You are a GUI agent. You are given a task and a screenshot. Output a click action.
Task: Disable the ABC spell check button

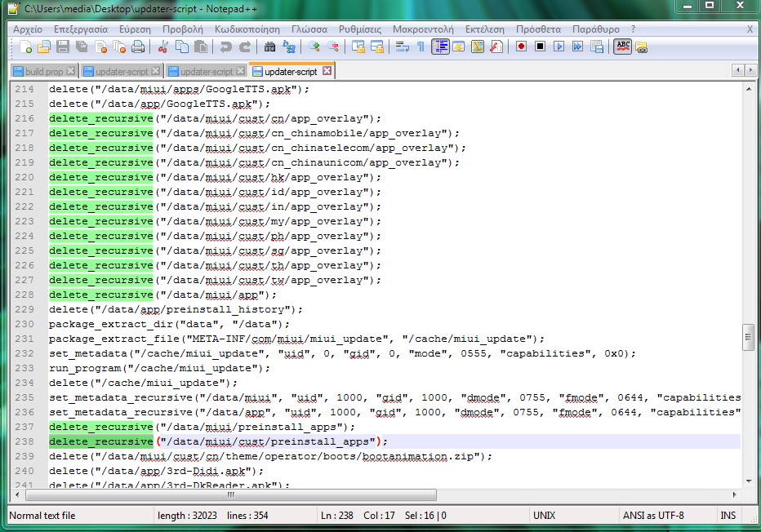pyautogui.click(x=623, y=47)
